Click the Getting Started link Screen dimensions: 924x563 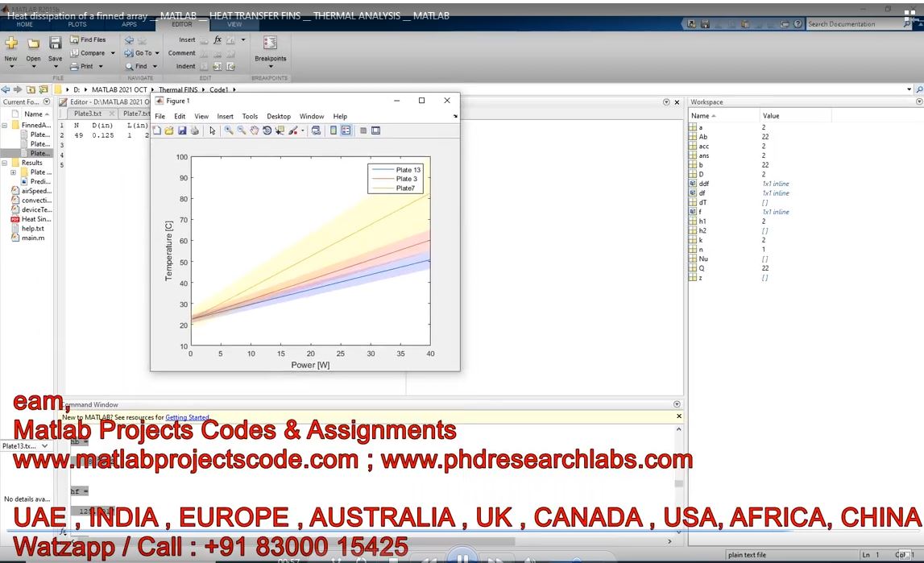click(x=187, y=417)
